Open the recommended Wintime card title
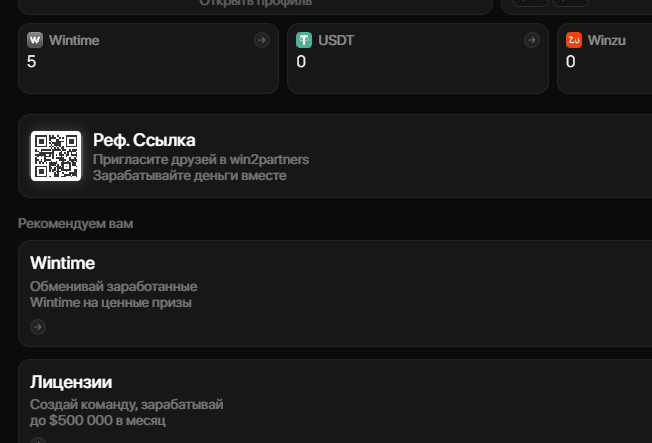The height and width of the screenshot is (443, 652). pos(62,263)
